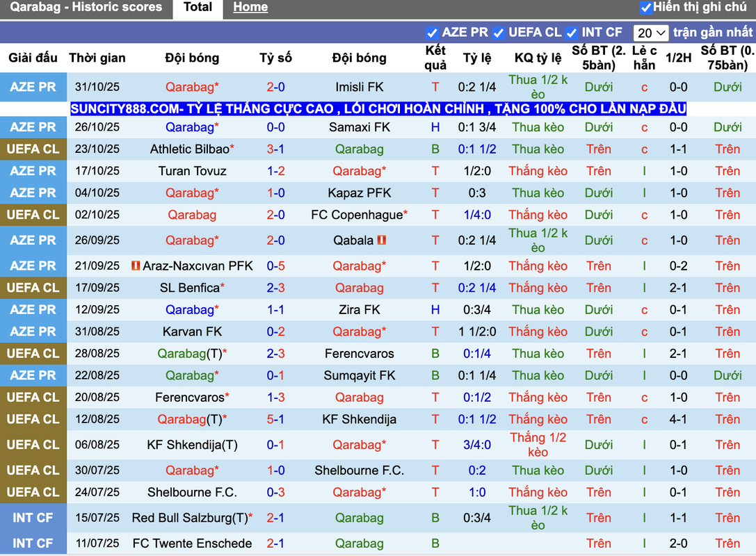The height and width of the screenshot is (556, 756).
Task: Open Ferencvaros home team link on 20/08/25
Action: [x=190, y=398]
